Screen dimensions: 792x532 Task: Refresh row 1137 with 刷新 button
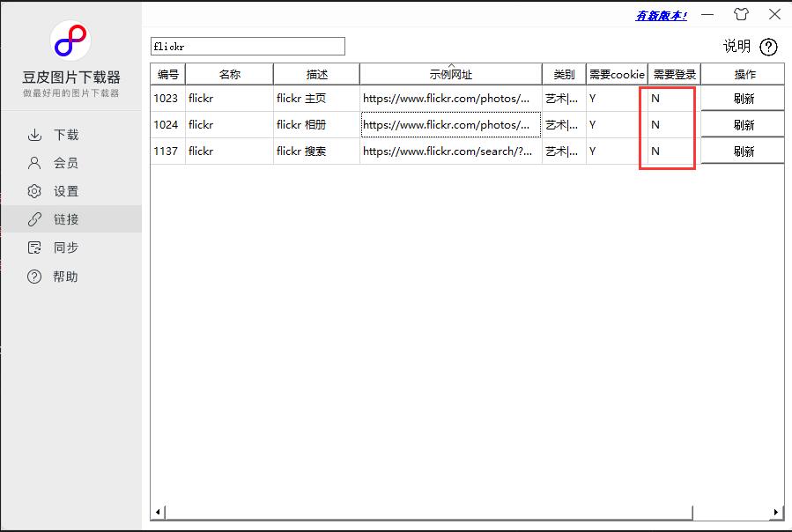tap(743, 151)
